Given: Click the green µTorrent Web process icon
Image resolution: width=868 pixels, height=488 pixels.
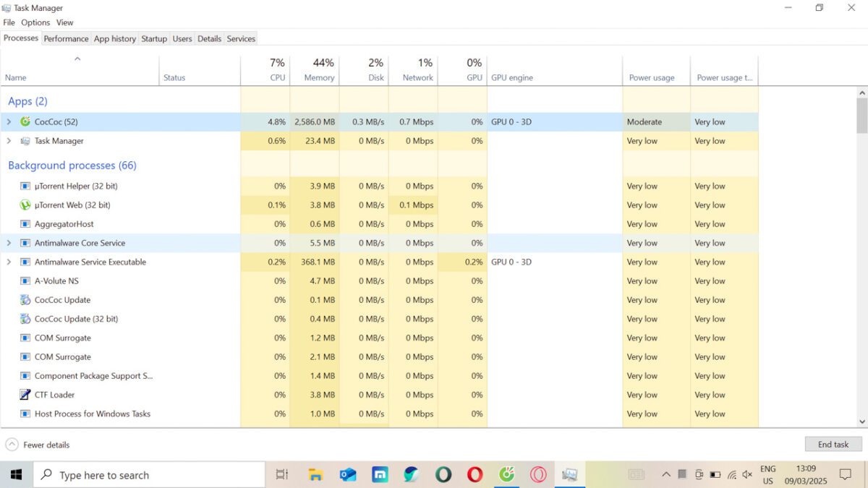Looking at the screenshot, I should point(25,205).
